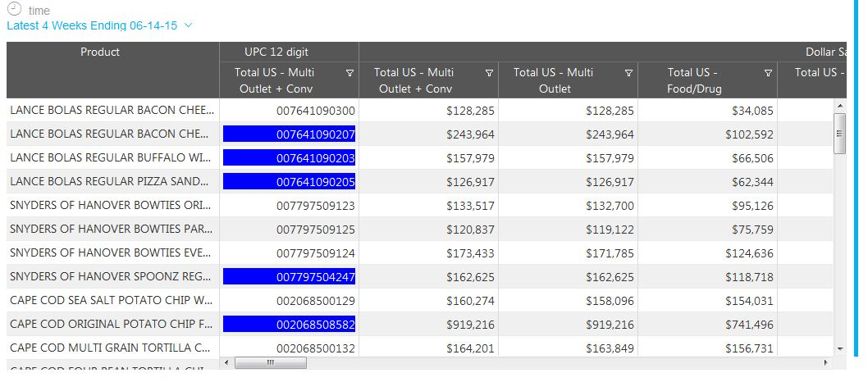Open filter on Dollar Sales Multi Outlet + Conv column

pyautogui.click(x=490, y=73)
